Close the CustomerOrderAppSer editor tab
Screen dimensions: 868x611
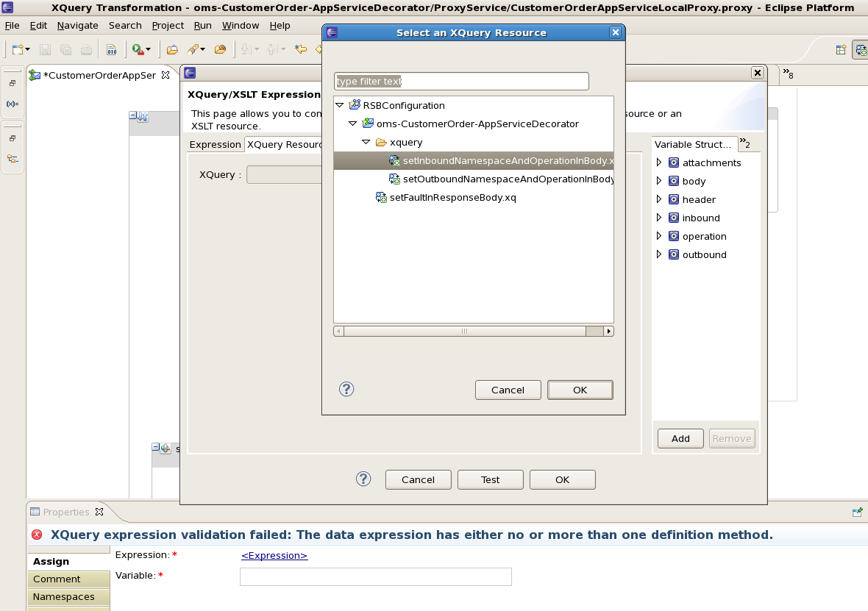pyautogui.click(x=165, y=75)
